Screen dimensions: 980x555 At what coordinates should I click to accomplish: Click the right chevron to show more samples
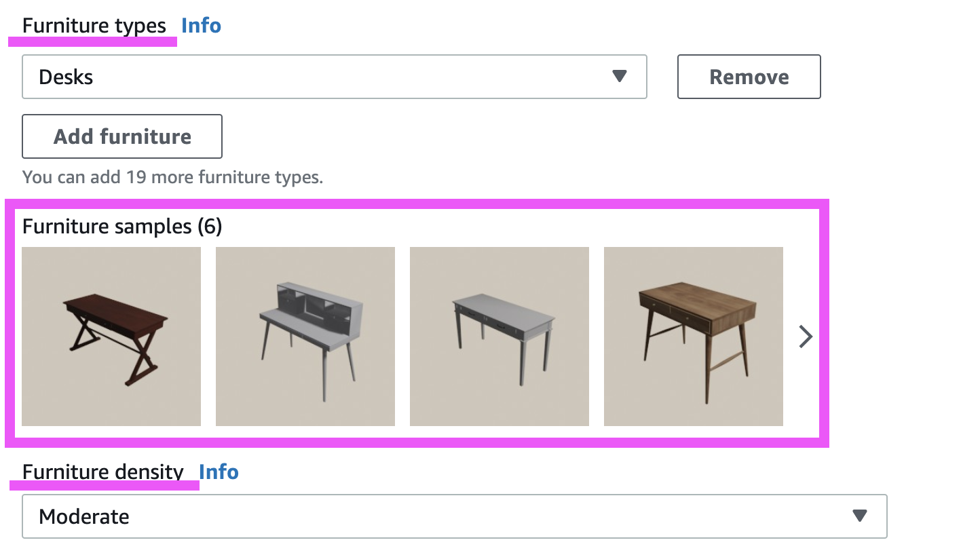coord(806,337)
